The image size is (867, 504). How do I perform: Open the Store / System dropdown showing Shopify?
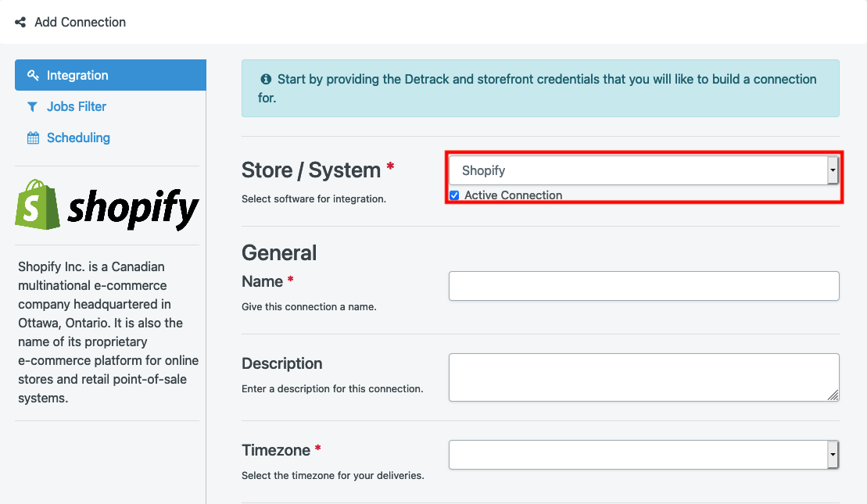pos(643,170)
